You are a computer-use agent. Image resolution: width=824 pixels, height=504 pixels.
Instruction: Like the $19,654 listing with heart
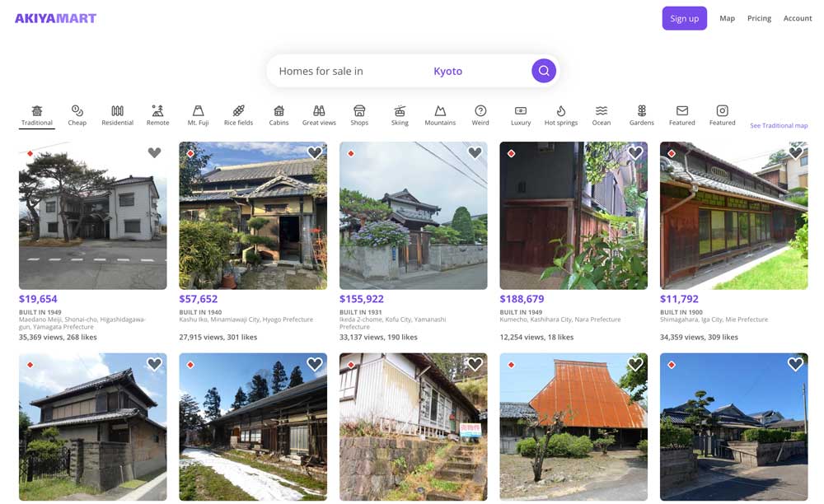[155, 153]
